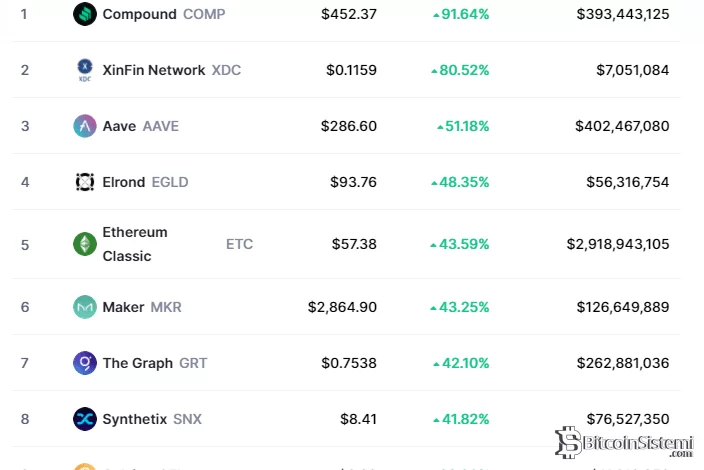
Task: Open the XinFin Network name link
Action: click(x=154, y=70)
